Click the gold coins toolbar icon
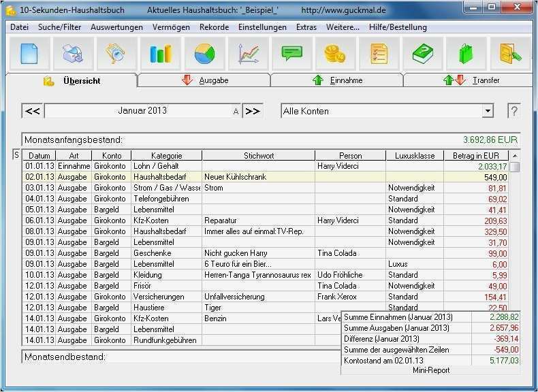This screenshot has height=392, width=538. 334,53
